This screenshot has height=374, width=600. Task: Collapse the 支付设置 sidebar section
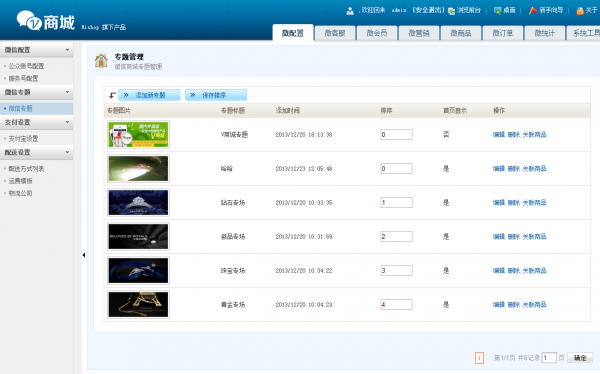pos(36,122)
